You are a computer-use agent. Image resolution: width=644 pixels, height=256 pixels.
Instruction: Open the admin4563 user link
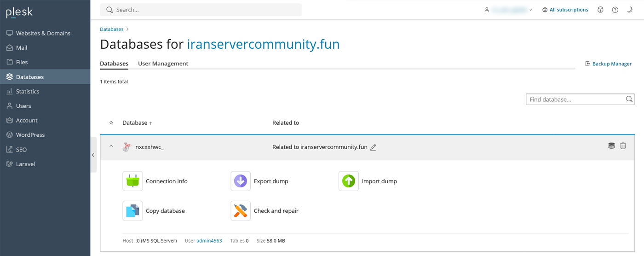[209, 240]
